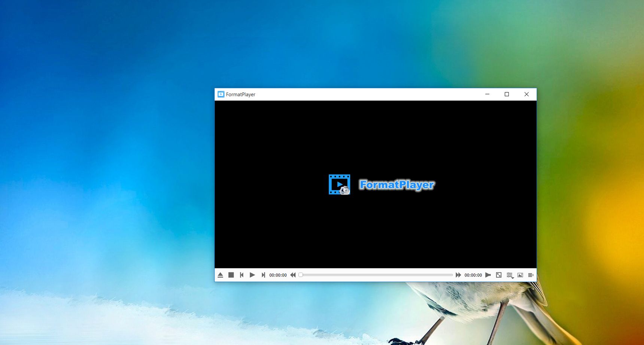Image resolution: width=644 pixels, height=345 pixels.
Task: Click the FormatPlayer logo in video area
Action: point(382,184)
